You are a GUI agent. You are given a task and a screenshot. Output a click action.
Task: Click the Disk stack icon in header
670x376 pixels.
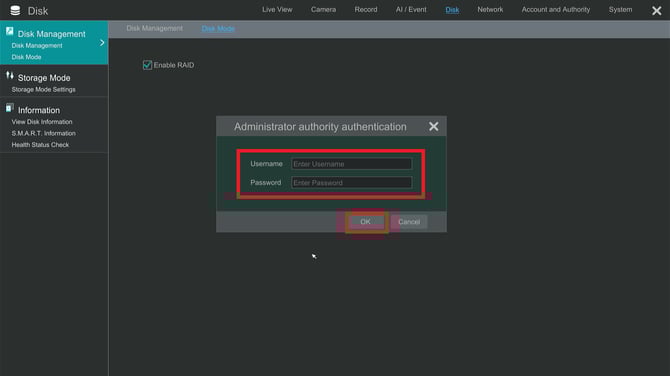click(15, 11)
